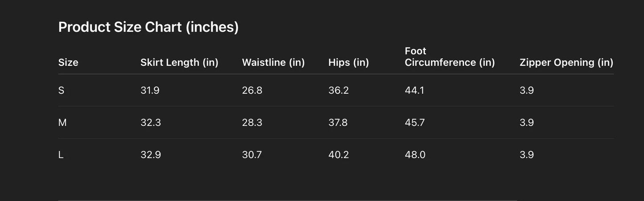Click the Foot Circumference (in) column header
The height and width of the screenshot is (201, 644).
point(450,57)
